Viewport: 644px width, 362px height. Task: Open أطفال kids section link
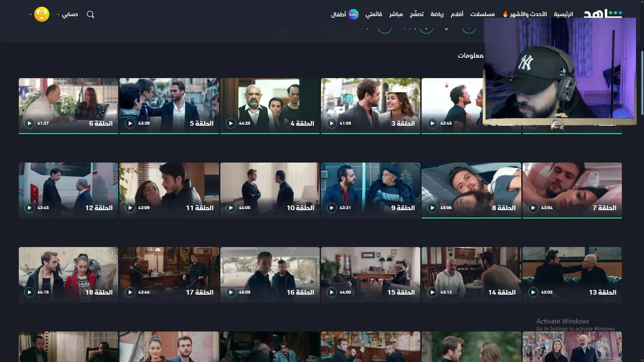tap(338, 15)
